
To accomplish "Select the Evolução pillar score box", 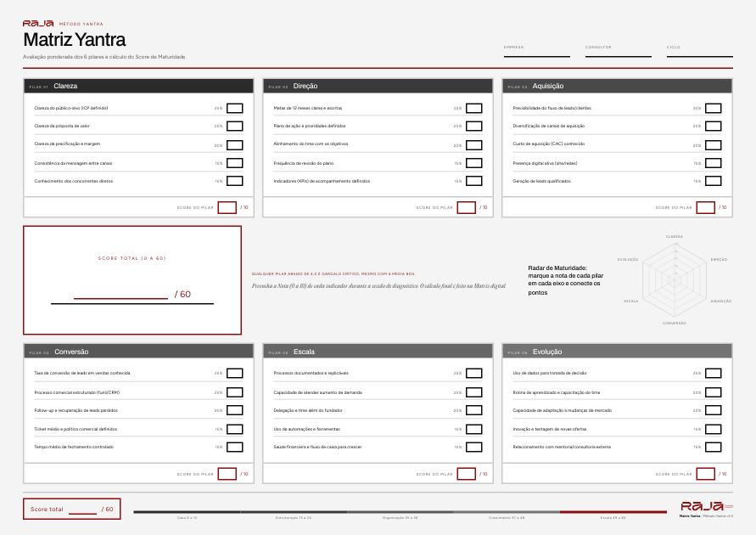I will pyautogui.click(x=705, y=474).
